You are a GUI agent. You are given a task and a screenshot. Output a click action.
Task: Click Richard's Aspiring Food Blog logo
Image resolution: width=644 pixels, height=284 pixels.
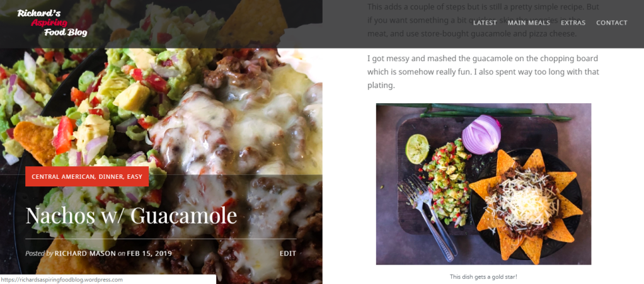coord(52,23)
